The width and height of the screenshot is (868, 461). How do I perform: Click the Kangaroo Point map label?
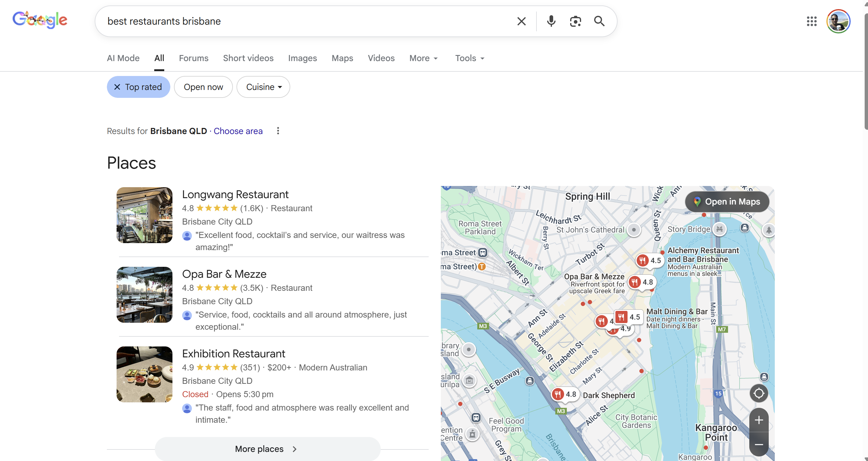click(716, 432)
